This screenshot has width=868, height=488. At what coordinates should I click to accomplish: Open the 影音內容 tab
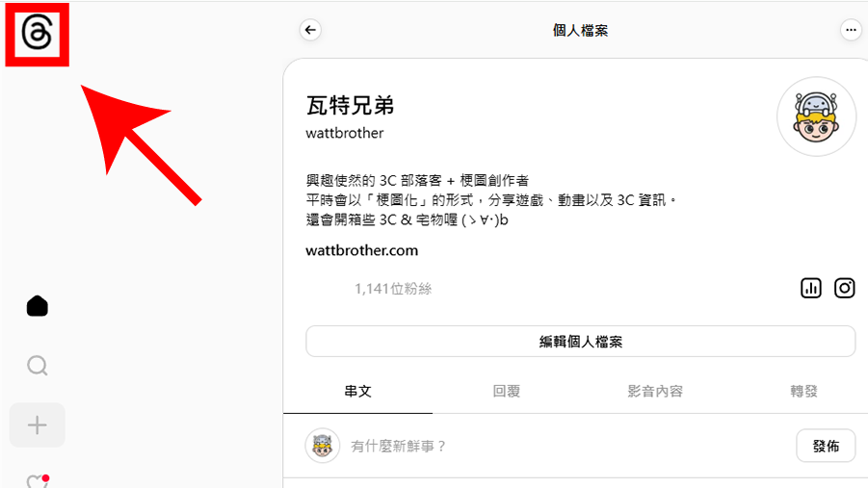[x=655, y=392]
